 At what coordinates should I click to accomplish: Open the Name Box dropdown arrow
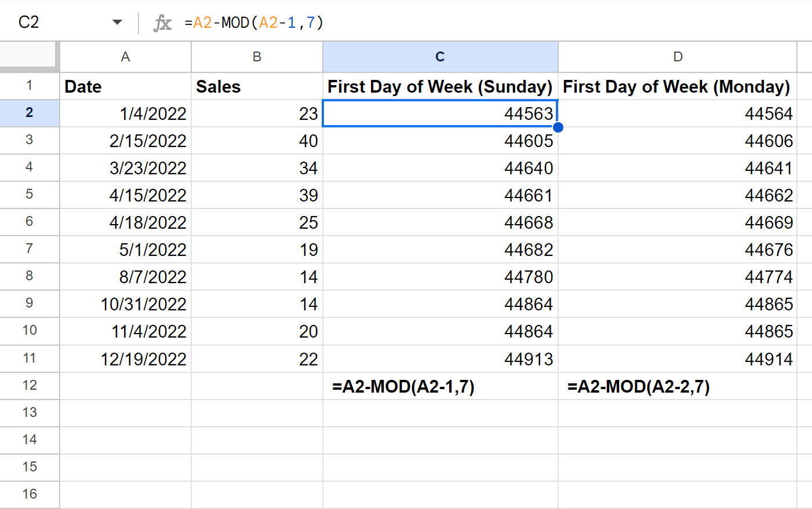pos(117,23)
